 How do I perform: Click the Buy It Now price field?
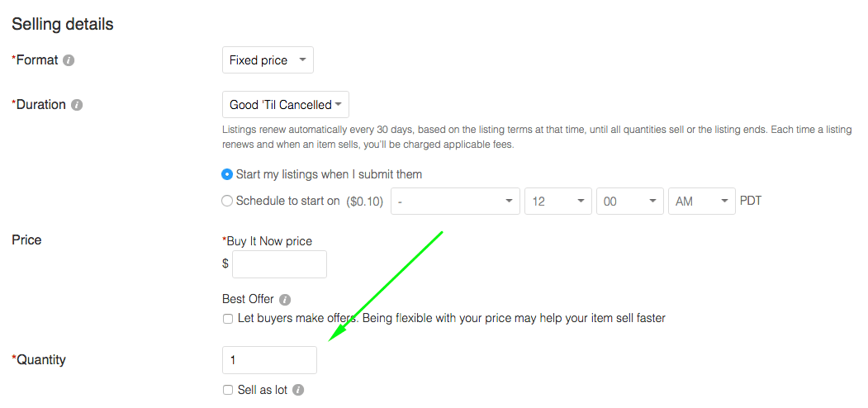coord(279,264)
